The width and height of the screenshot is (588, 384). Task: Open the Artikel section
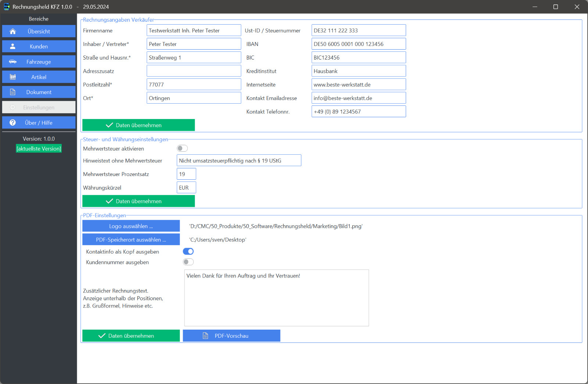(39, 77)
